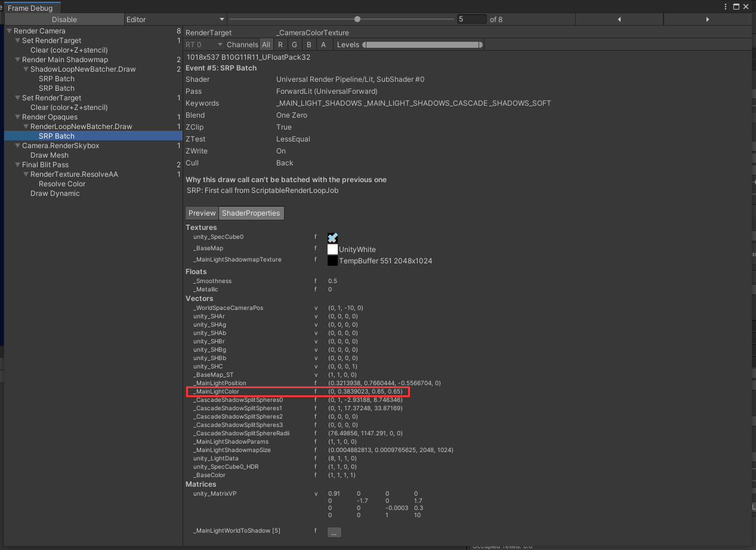Adjust the frame event slider handle
756x550 pixels.
click(357, 19)
